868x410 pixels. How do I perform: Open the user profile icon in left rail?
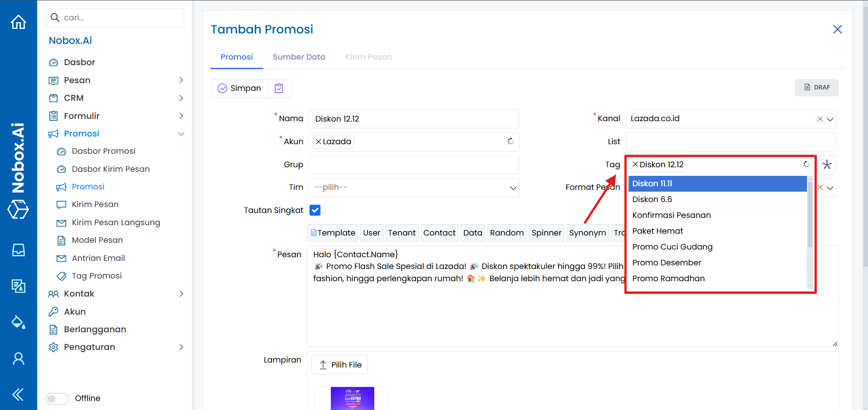pos(19,358)
